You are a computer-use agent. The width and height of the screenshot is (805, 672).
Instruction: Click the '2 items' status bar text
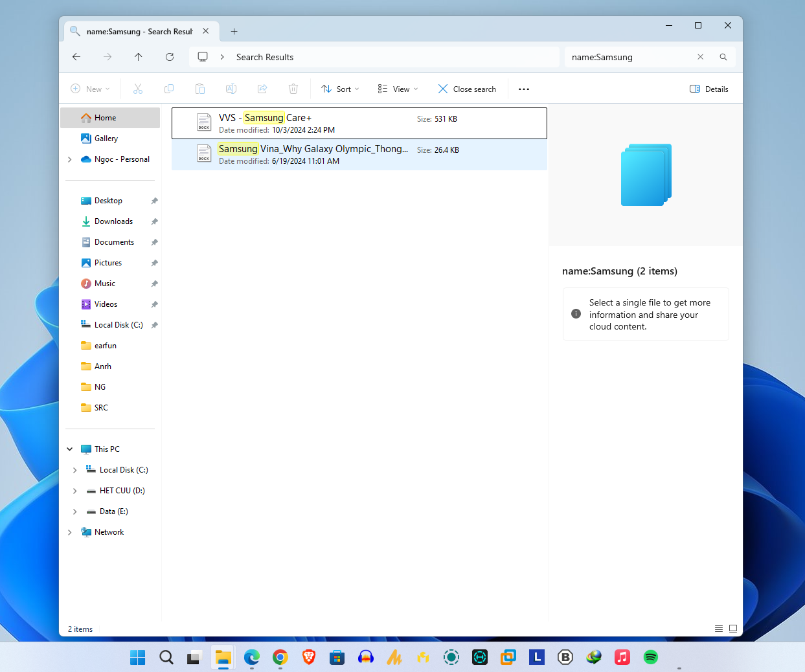(80, 629)
